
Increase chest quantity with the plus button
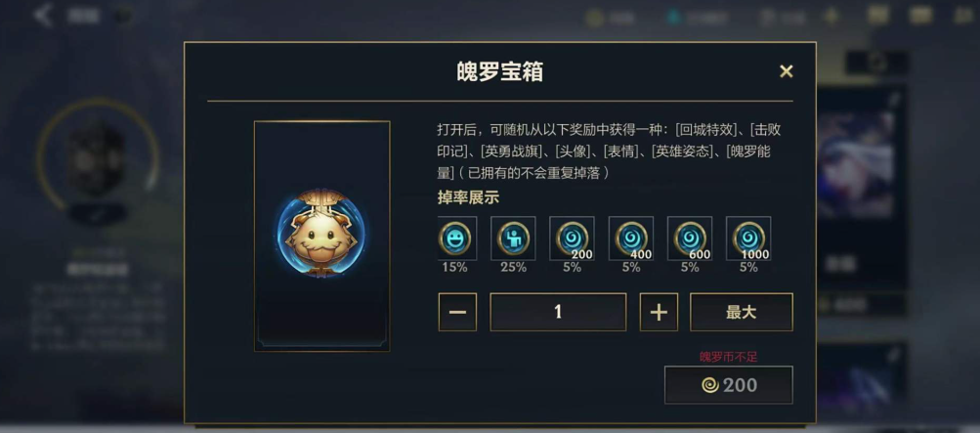click(659, 312)
